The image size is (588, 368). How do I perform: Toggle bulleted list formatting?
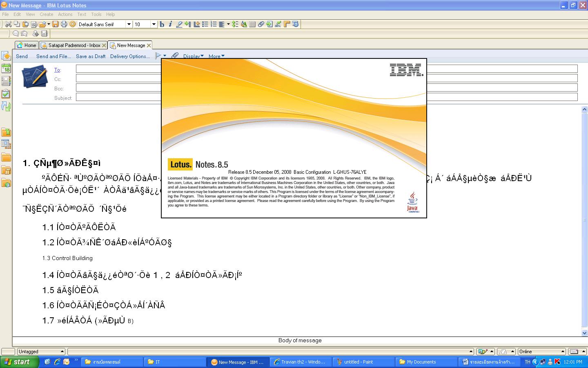pyautogui.click(x=205, y=24)
